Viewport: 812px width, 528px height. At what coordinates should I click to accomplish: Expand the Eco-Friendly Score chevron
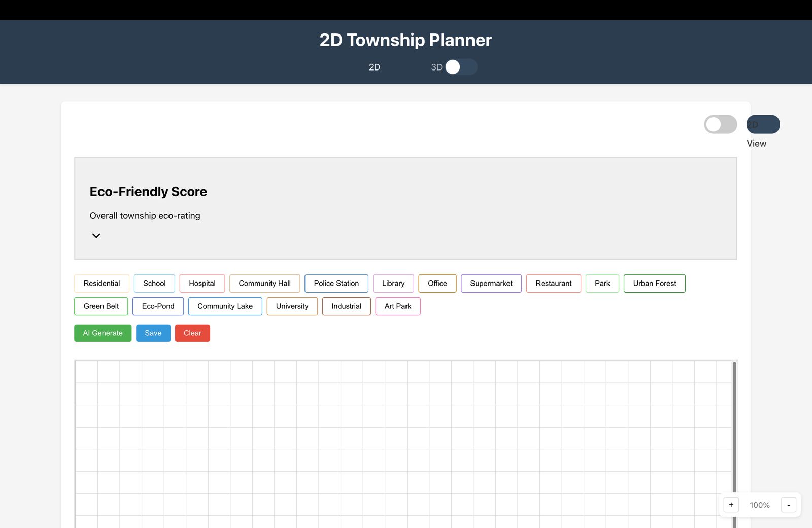tap(96, 236)
